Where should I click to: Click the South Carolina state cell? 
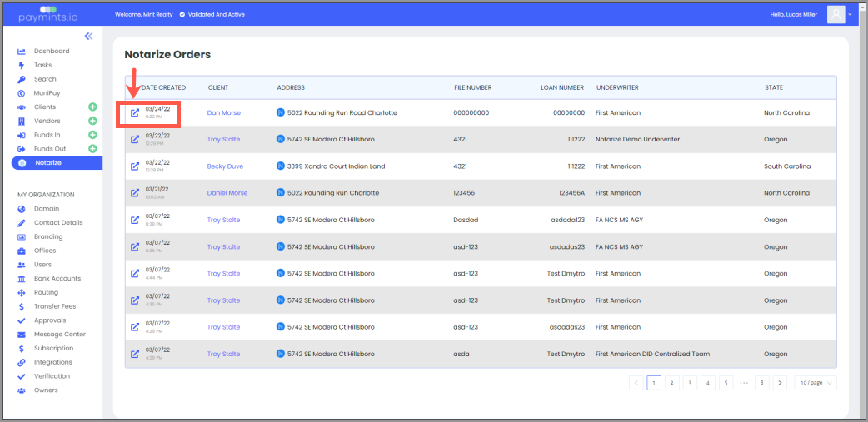[x=787, y=166]
